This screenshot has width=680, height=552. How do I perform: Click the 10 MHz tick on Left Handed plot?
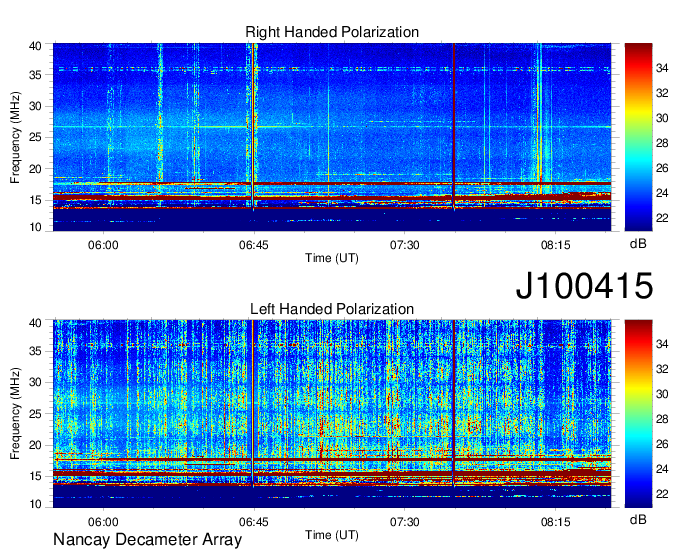35,504
